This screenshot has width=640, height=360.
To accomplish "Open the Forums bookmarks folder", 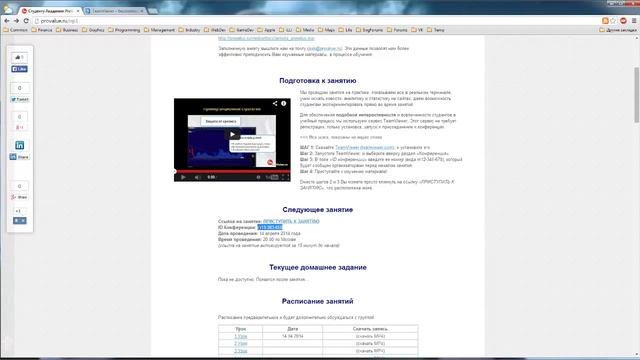I will click(x=397, y=30).
